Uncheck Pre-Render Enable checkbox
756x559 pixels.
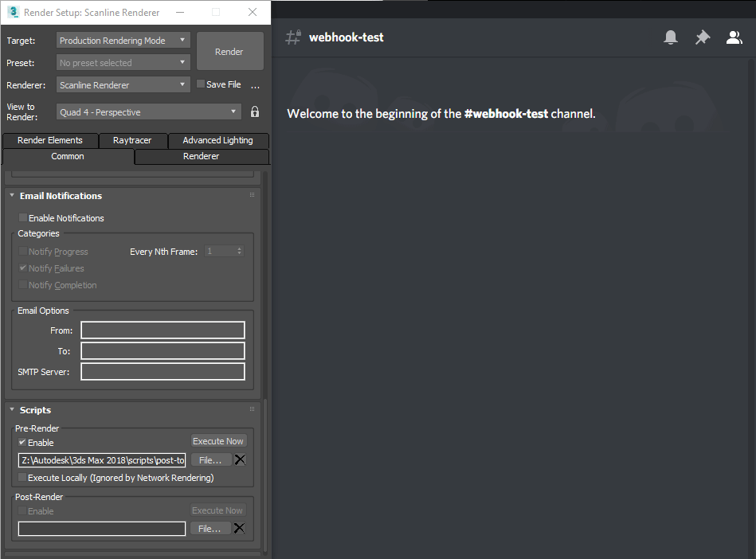22,442
